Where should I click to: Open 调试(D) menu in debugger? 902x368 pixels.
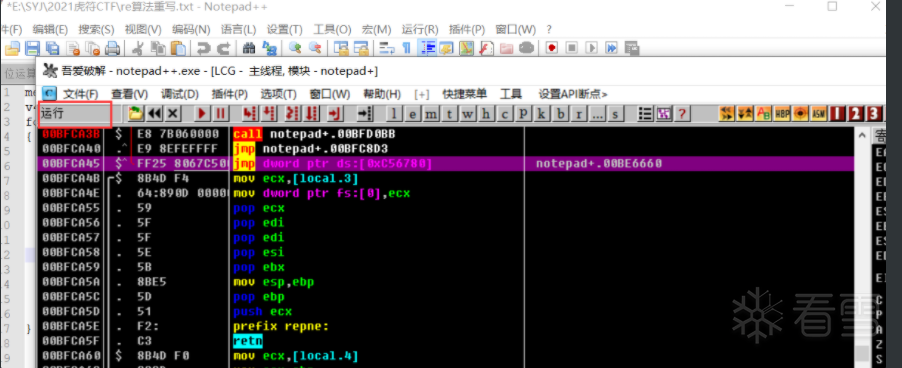point(179,94)
